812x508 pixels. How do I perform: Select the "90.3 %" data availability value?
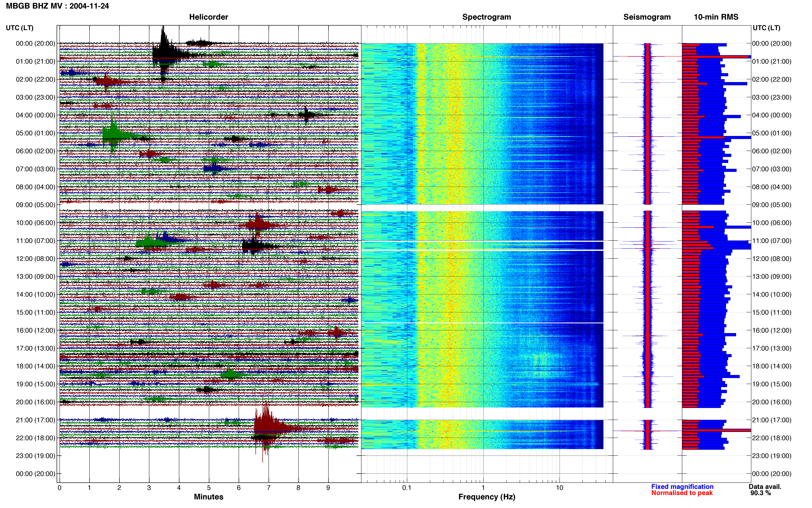(761, 493)
